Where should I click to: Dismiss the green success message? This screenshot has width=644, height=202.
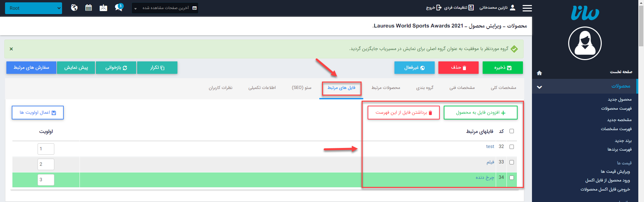11,49
